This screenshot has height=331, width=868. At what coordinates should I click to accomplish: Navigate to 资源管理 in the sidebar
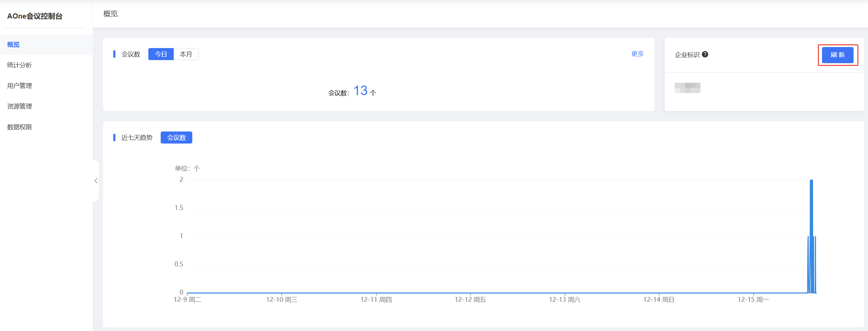pos(20,106)
